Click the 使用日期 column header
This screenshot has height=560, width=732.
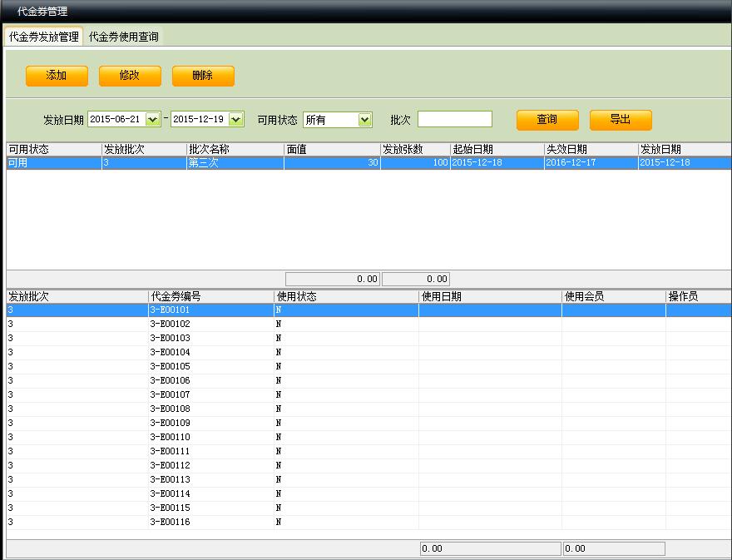click(490, 296)
